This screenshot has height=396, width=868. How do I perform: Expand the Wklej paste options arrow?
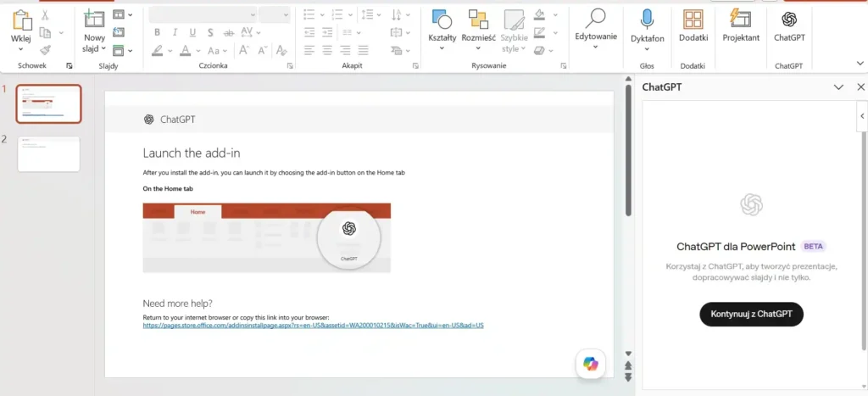coord(21,48)
